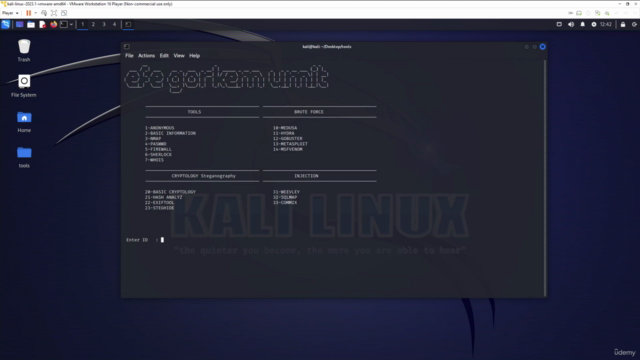Click the '14-MSFVENOM' entry
Image resolution: width=640 pixels, height=360 pixels.
point(288,149)
